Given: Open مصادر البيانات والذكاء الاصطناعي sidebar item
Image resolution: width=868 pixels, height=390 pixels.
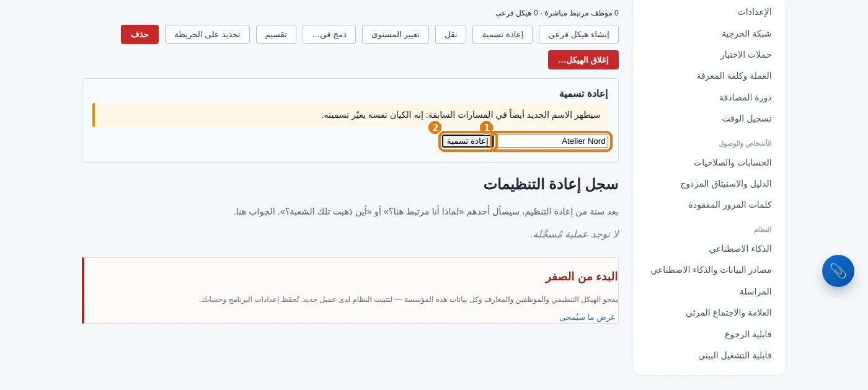Looking at the screenshot, I should tap(711, 270).
